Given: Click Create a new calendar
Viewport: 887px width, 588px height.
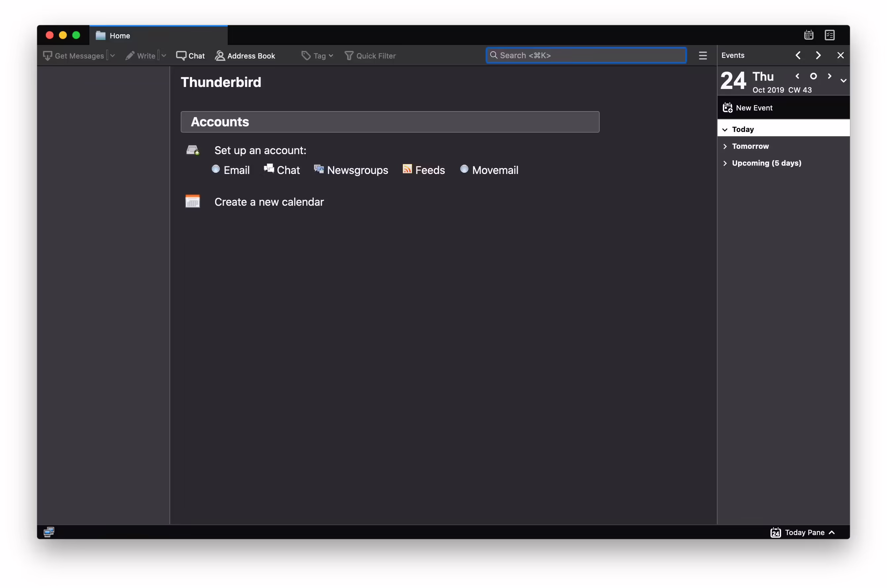Looking at the screenshot, I should [x=269, y=202].
